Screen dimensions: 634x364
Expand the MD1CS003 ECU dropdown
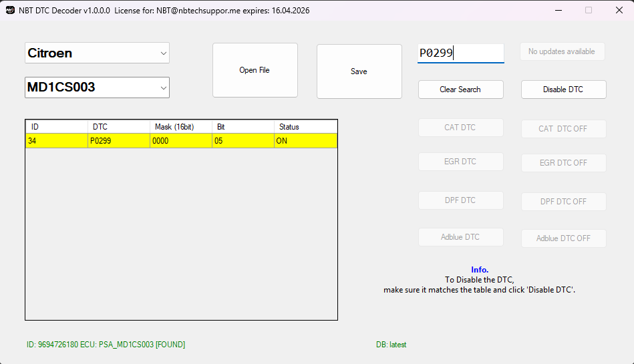[x=97, y=87]
